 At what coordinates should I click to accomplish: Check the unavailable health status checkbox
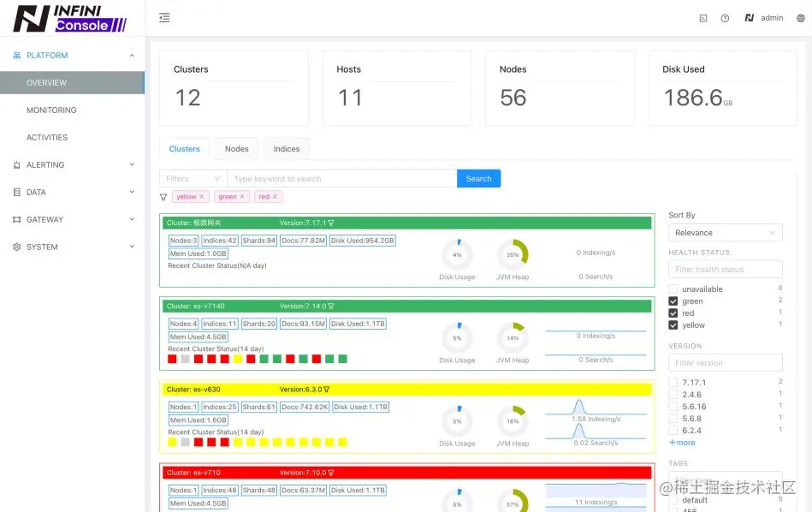click(x=673, y=289)
